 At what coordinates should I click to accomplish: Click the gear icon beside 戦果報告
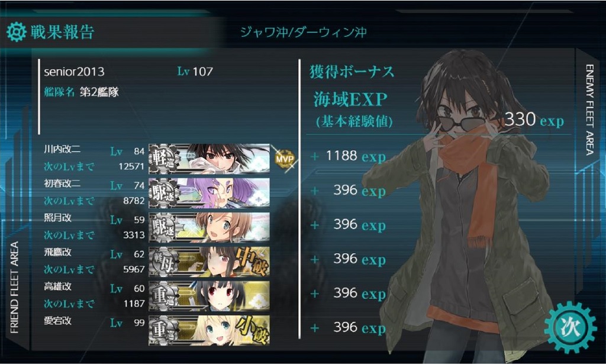[16, 32]
